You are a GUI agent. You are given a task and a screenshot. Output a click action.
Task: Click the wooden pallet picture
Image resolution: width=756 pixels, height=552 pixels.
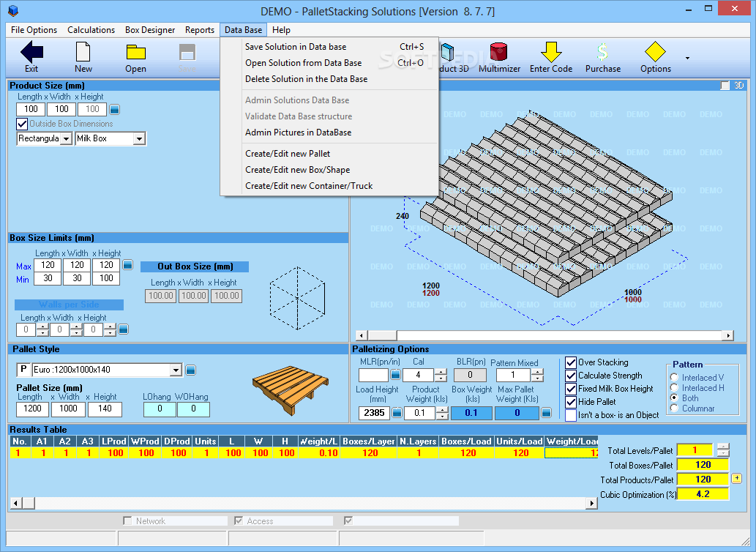pos(291,389)
